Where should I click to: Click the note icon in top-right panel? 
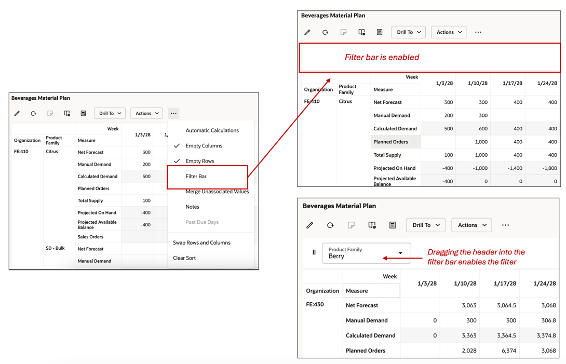pyautogui.click(x=343, y=32)
